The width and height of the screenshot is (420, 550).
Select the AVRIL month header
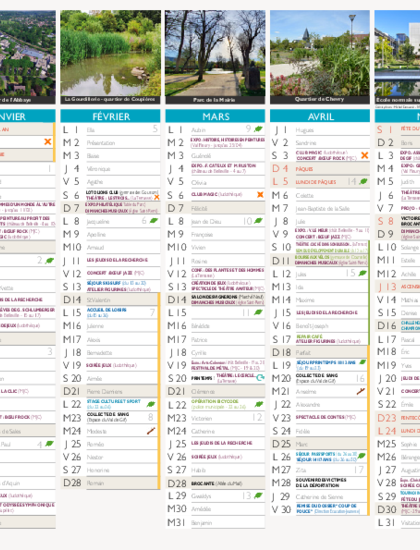320,116
